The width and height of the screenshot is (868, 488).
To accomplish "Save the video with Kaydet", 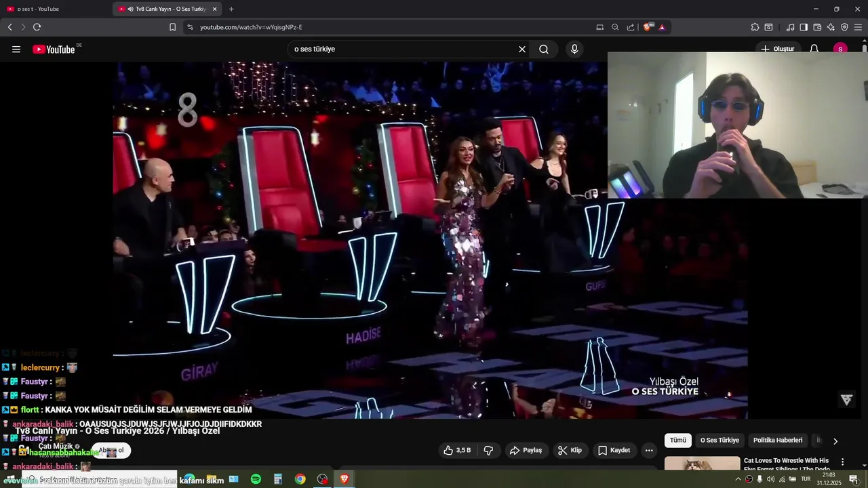I will coord(614,450).
